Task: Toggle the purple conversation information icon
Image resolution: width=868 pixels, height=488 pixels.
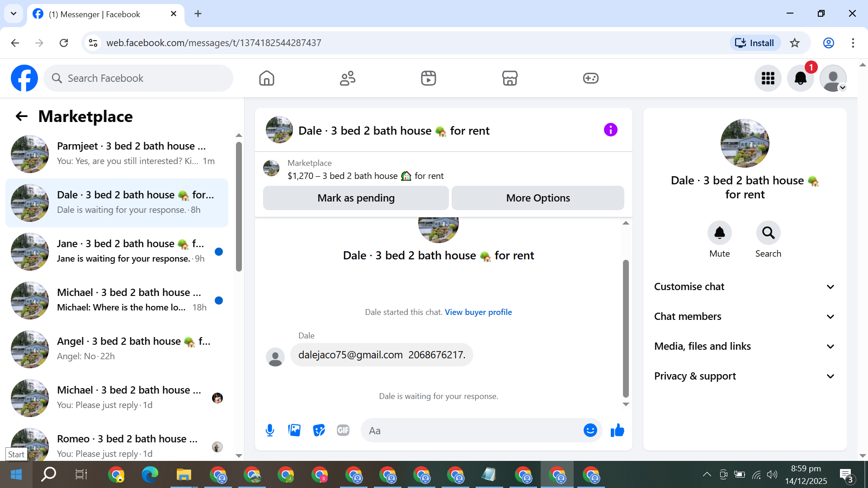Action: [x=610, y=130]
